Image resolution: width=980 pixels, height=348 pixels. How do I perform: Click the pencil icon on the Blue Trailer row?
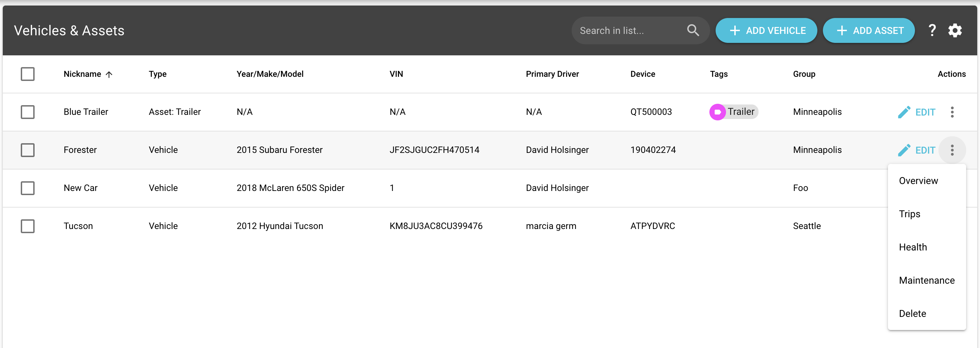(x=904, y=112)
